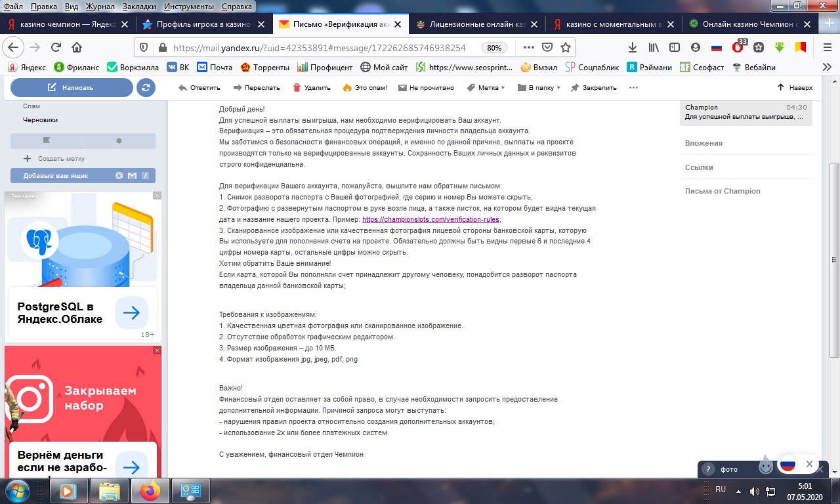
Task: Mark the message as unread (Не прочитано)
Action: click(x=426, y=87)
